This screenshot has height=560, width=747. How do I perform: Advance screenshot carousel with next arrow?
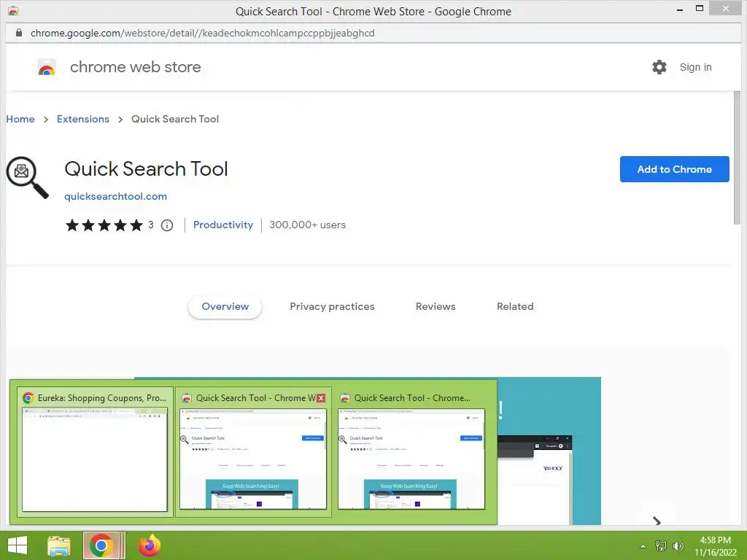657,521
